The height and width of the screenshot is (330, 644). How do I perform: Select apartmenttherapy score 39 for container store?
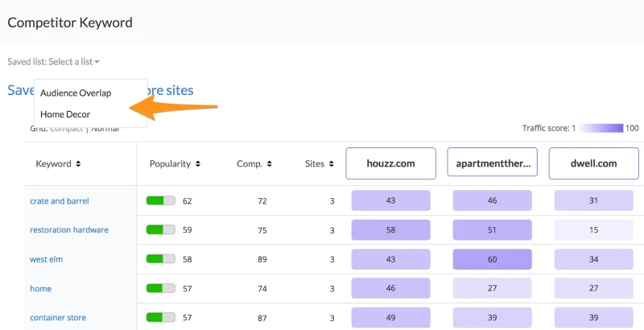pos(492,317)
